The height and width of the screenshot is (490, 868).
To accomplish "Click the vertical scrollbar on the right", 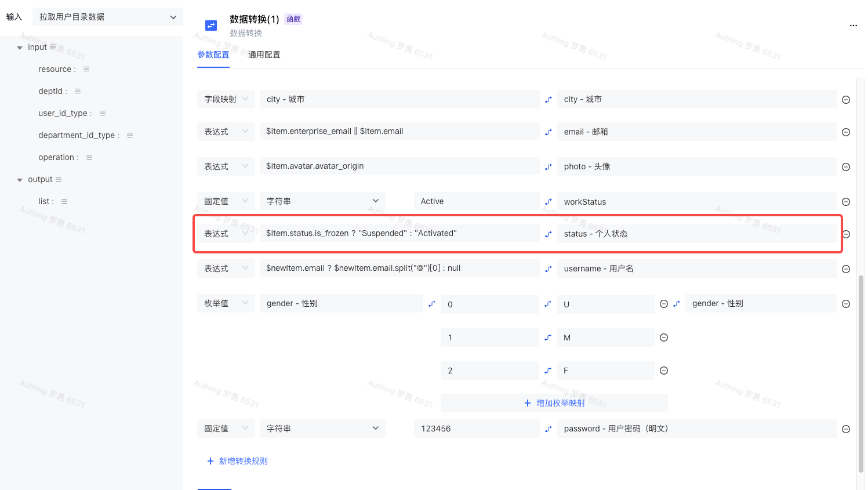I will 860,371.
